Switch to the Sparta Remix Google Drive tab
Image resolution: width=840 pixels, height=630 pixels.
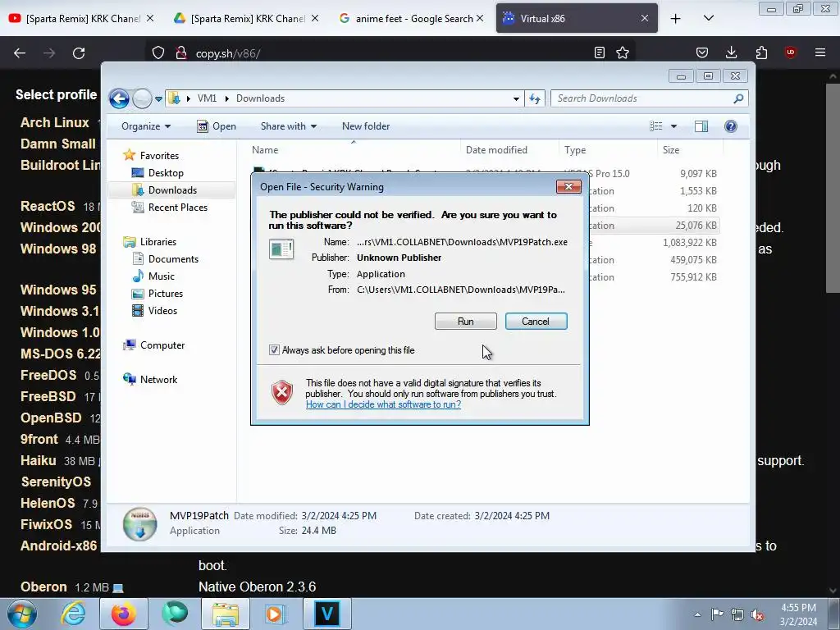(247, 18)
